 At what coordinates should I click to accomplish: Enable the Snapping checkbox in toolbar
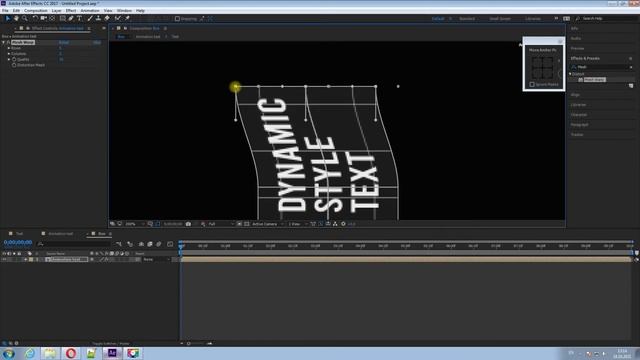tap(177, 19)
